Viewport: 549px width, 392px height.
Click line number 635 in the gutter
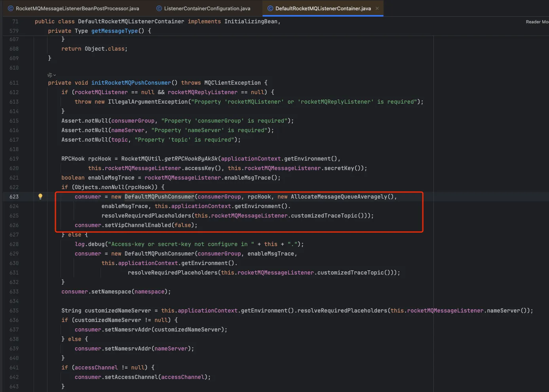[x=14, y=311]
